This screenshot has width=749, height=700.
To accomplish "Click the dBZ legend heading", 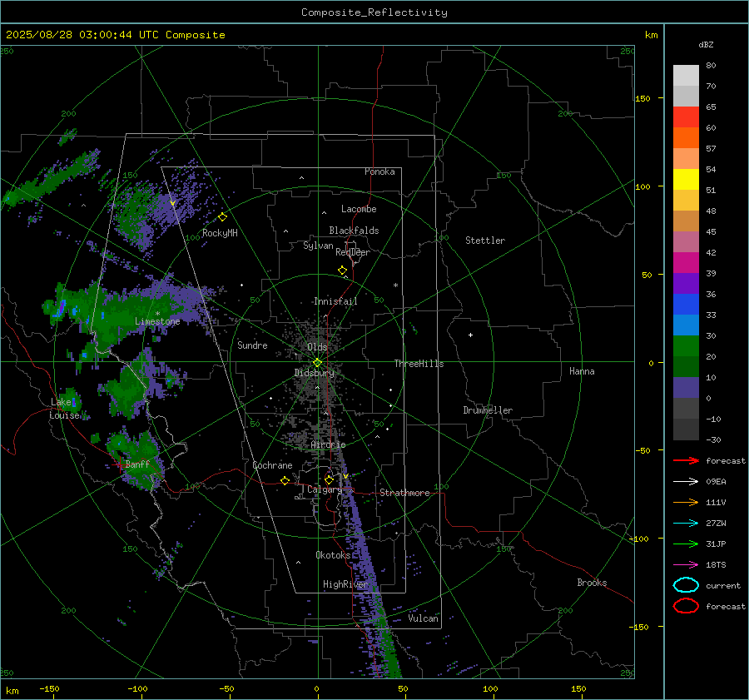I will point(706,44).
